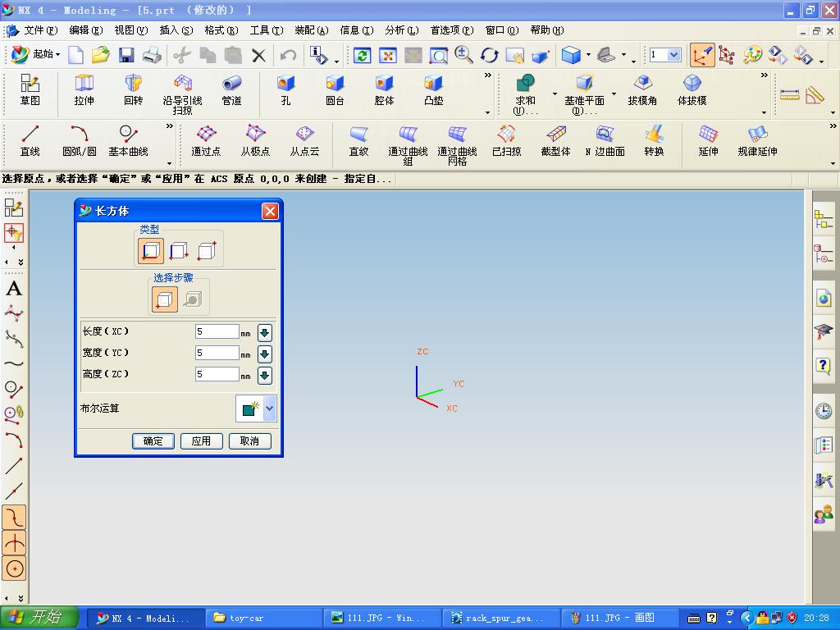Click the Undo arrow icon

[x=288, y=55]
